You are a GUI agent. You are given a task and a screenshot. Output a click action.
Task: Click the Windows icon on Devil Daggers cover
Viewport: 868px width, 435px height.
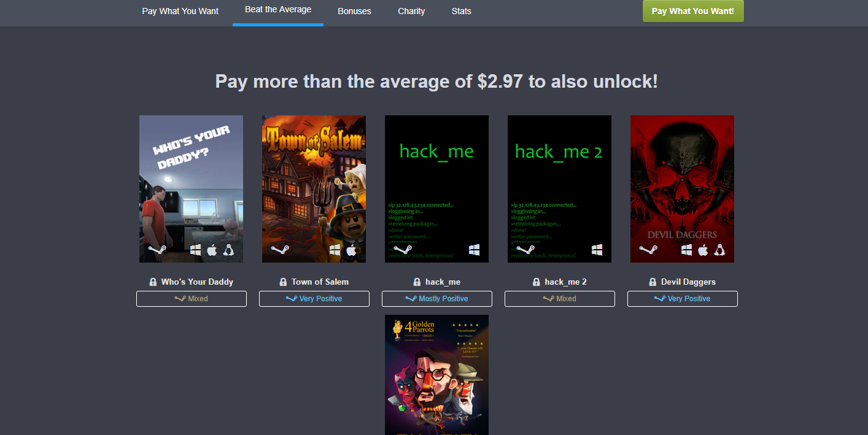(686, 250)
